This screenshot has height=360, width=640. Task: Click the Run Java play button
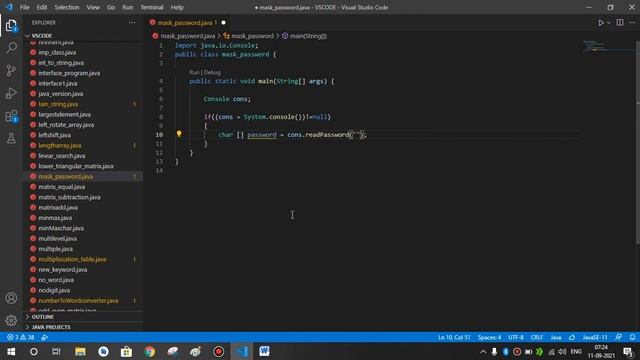[x=601, y=23]
